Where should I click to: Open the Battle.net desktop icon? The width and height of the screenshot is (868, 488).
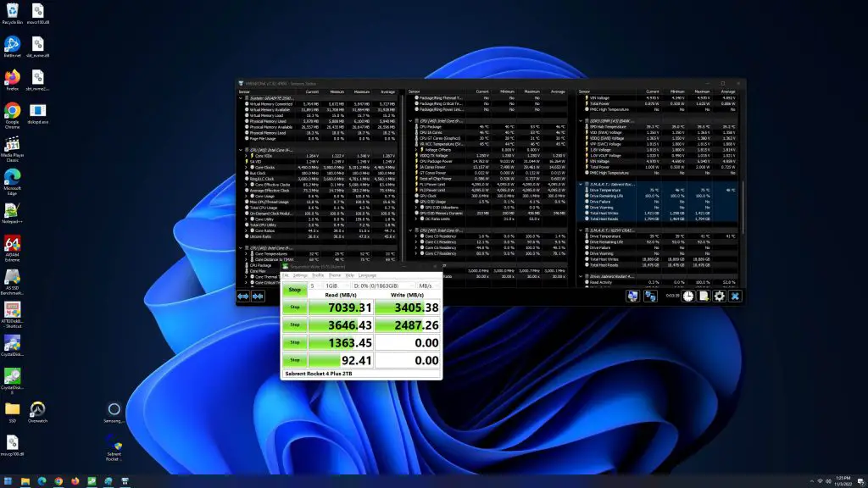click(x=12, y=47)
